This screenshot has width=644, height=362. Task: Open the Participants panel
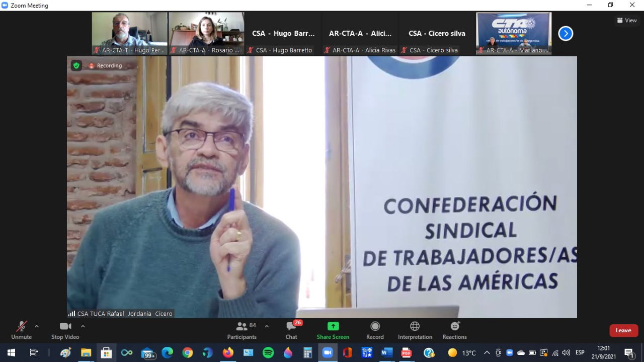(242, 330)
